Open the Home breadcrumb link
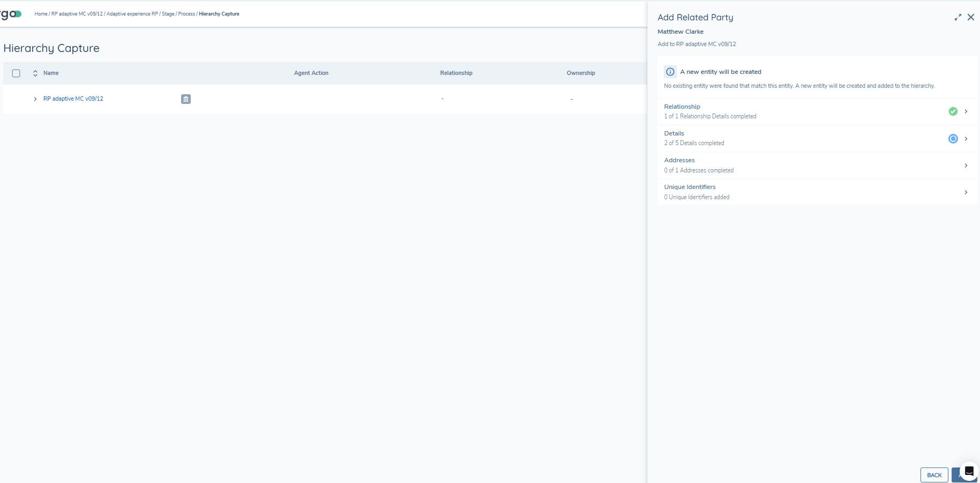Screen dimensions: 980x483 [x=41, y=14]
